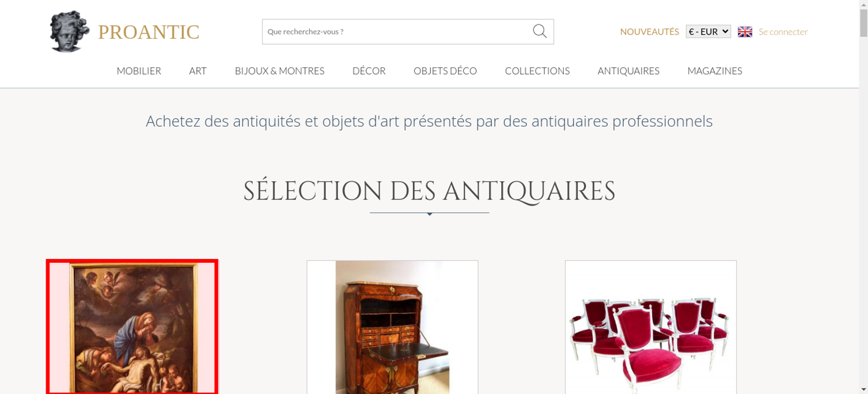
Task: Open the Collections menu
Action: coord(537,71)
